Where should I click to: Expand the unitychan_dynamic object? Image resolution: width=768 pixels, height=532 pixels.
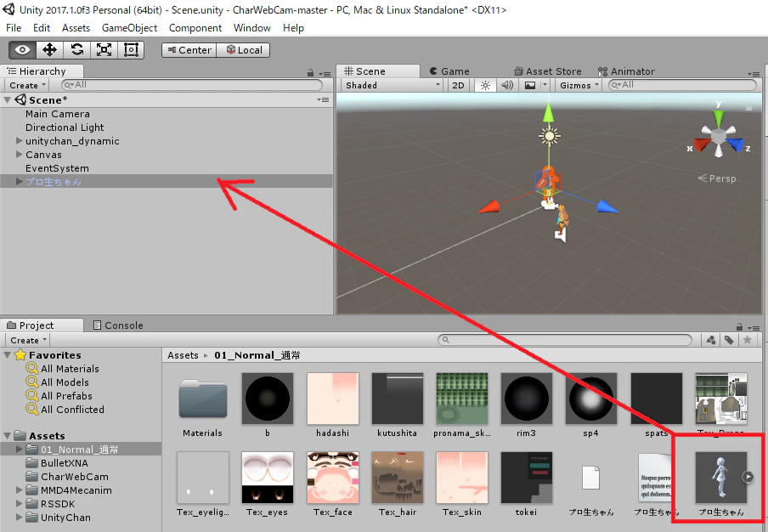19,141
